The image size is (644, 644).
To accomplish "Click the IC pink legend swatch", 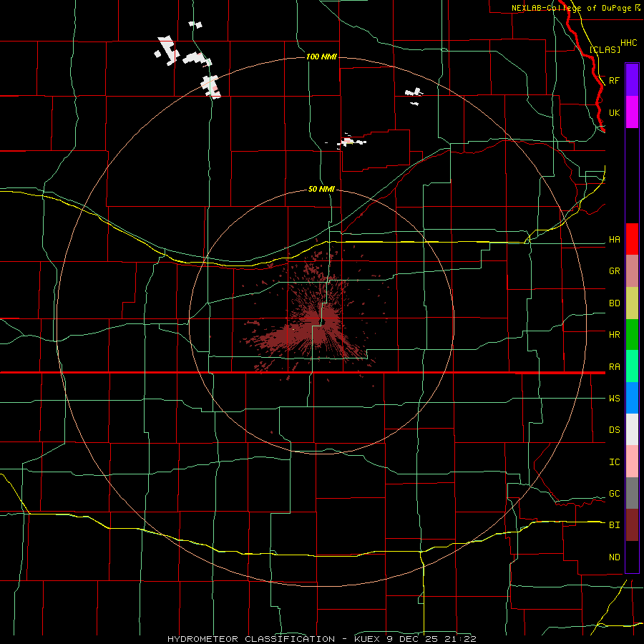I will pos(632,462).
